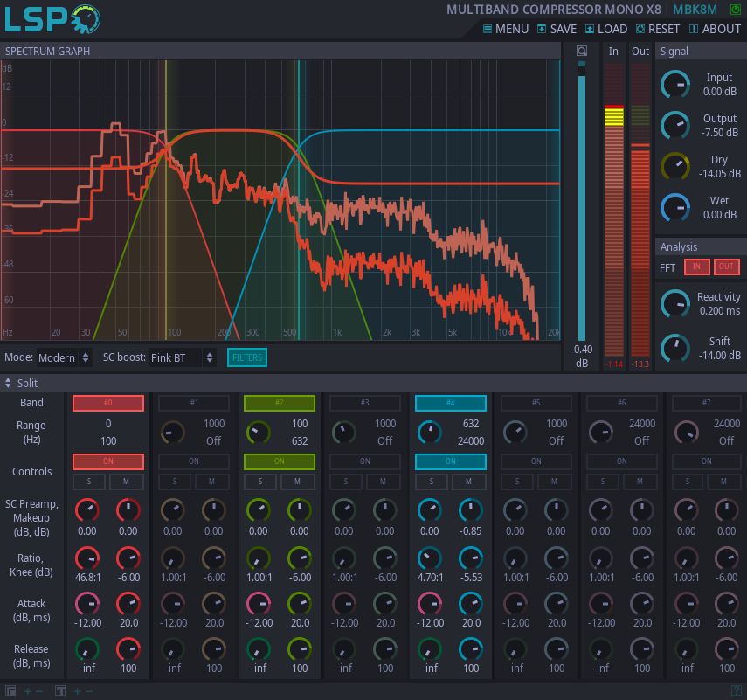Screen dimensions: 747x700
Task: Click band #2 range frequency knob
Action: click(x=259, y=433)
